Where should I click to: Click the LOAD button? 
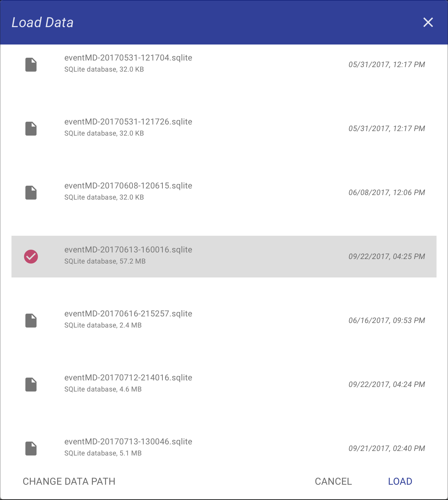coord(400,481)
